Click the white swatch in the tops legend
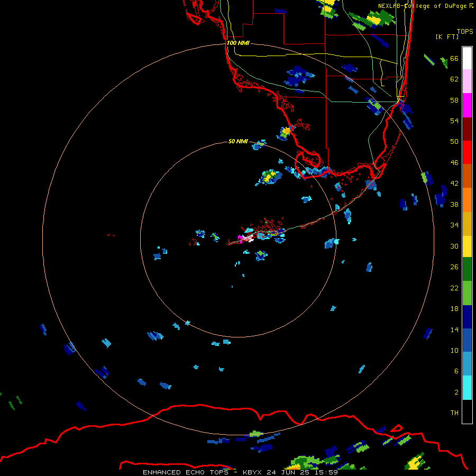The image size is (476, 476). tap(467, 58)
